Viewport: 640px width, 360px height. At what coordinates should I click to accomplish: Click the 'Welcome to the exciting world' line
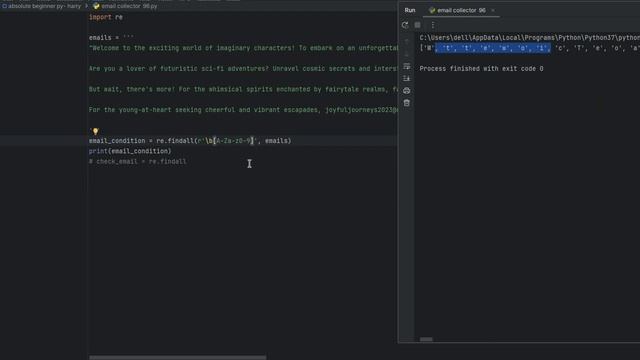[243, 48]
